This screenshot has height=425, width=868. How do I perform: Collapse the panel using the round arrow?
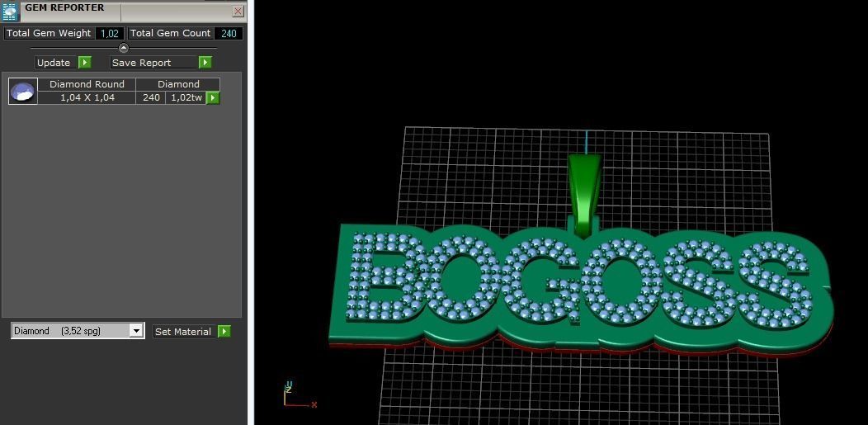(124, 48)
